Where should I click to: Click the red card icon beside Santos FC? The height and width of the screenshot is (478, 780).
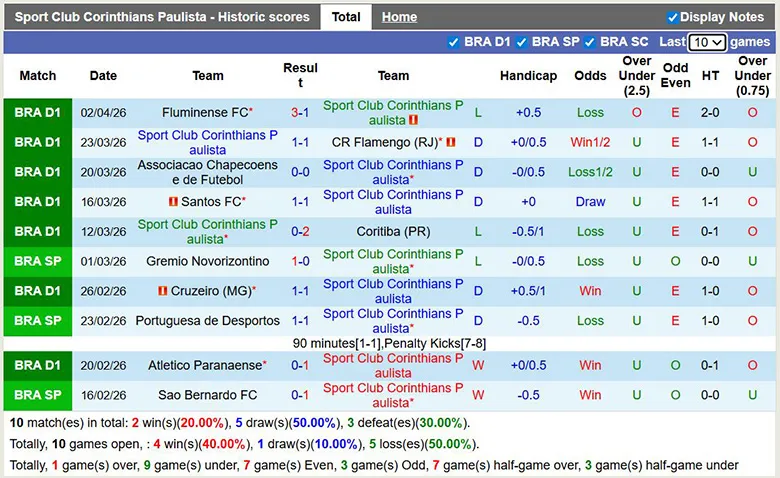tap(173, 202)
